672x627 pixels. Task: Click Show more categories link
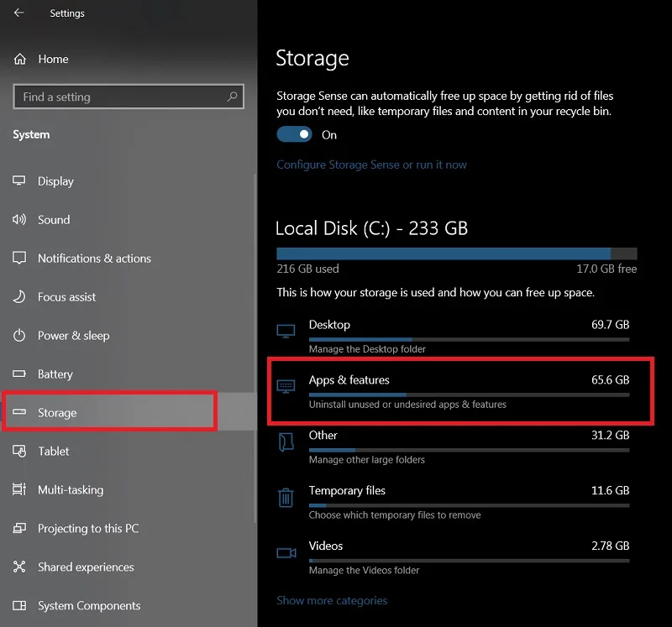(x=332, y=600)
